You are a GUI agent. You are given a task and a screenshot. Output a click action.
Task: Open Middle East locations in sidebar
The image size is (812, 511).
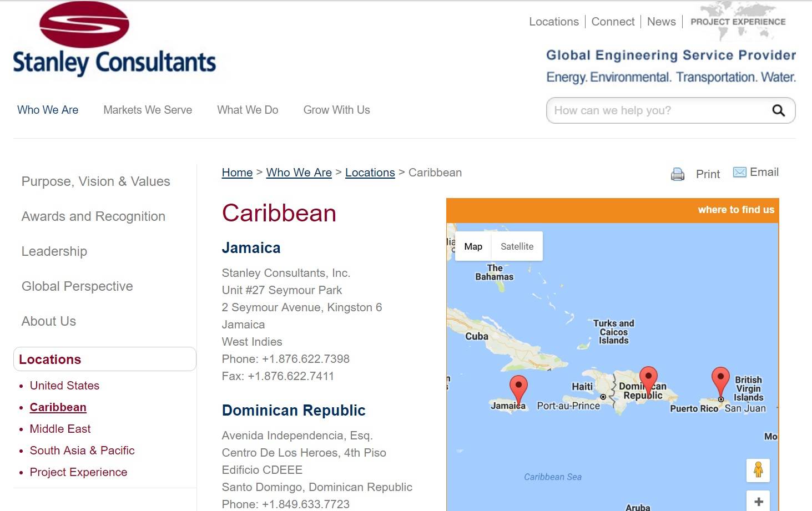click(60, 429)
